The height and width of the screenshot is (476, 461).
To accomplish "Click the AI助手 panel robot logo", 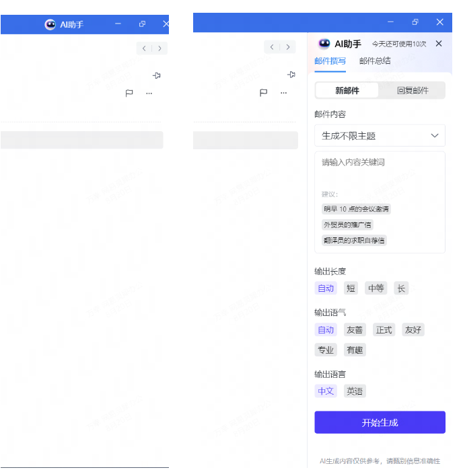I will pos(324,44).
